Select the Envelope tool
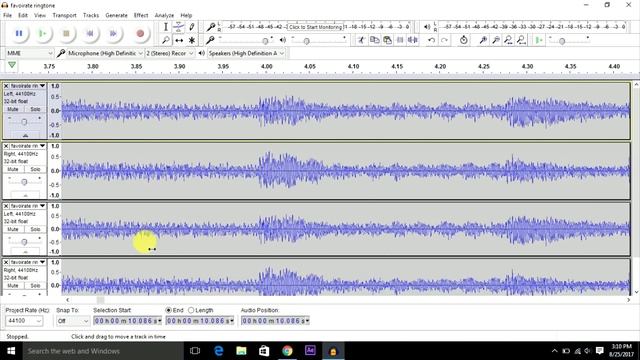This screenshot has height=360, width=640. 179,27
